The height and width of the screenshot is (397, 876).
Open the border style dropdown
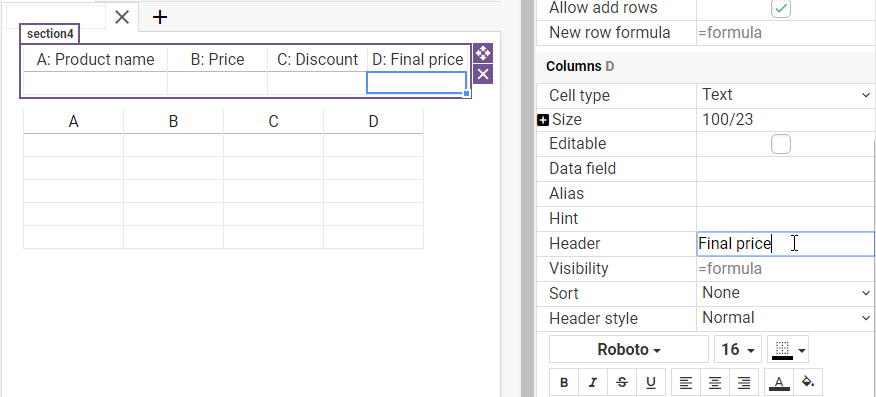click(x=788, y=350)
